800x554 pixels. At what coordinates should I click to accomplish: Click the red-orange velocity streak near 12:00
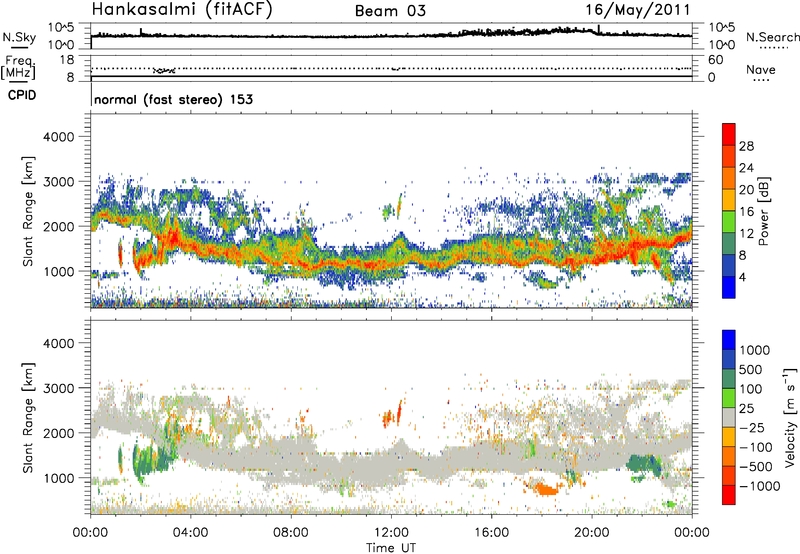[x=399, y=411]
